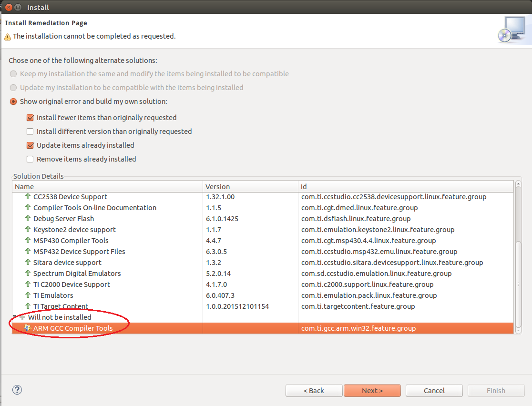This screenshot has width=532, height=406.
Task: Collapse the 'Will not be installed' group
Action: coord(15,317)
